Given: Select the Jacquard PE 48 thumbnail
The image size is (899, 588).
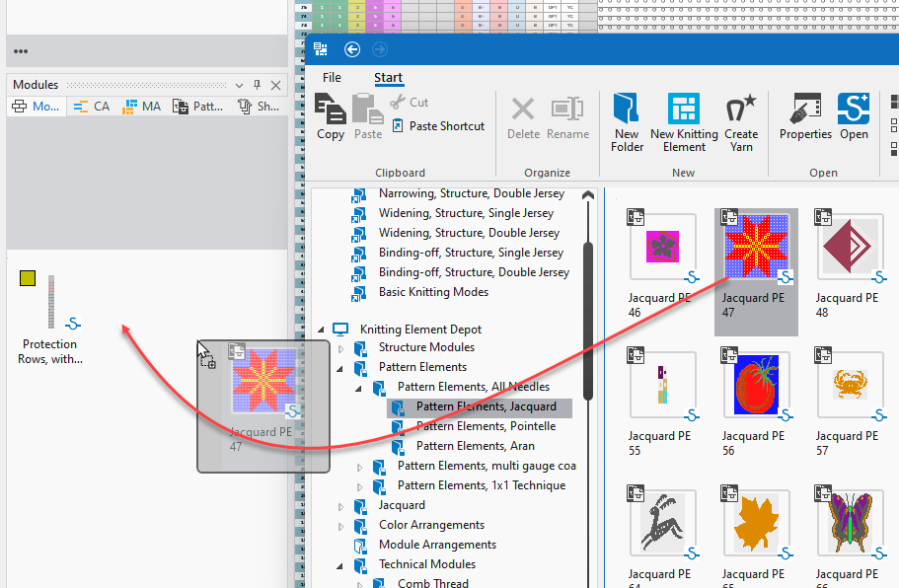Looking at the screenshot, I should point(846,247).
